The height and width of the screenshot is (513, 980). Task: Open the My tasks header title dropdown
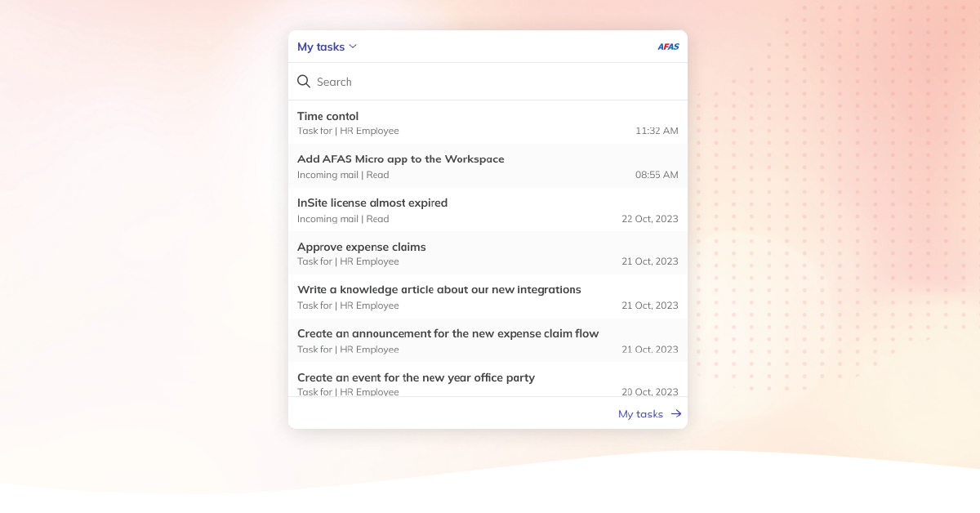click(321, 47)
